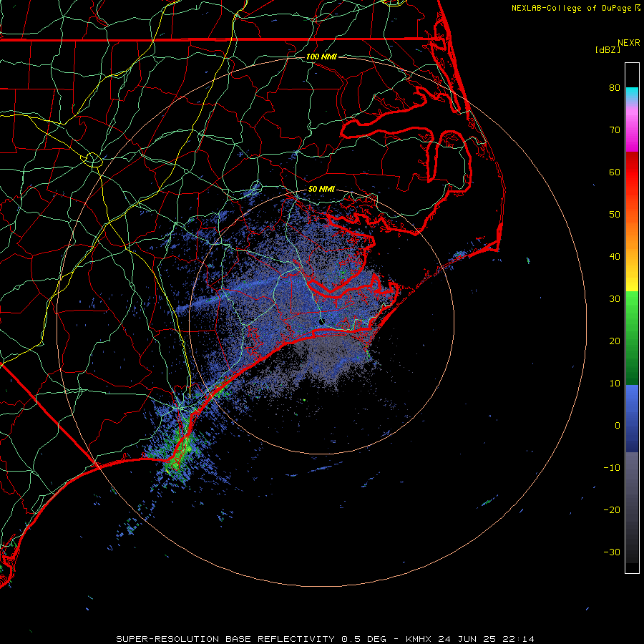Click the 24 JUN 25 22:14 timestamp
The width and height of the screenshot is (644, 644).
click(x=486, y=639)
